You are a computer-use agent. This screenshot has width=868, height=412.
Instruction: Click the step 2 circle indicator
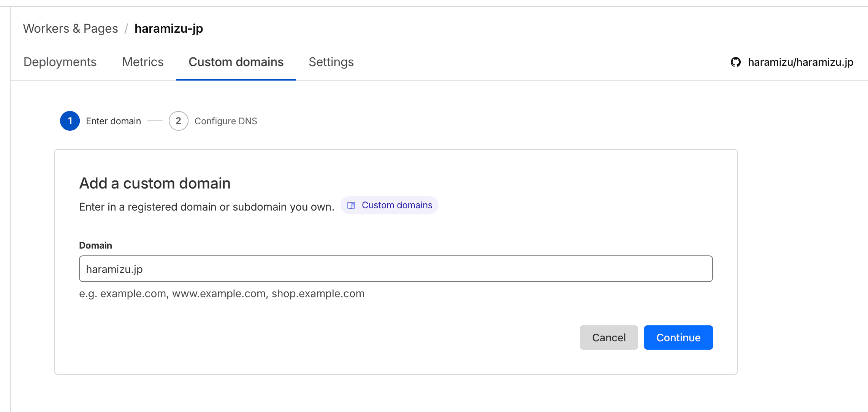[x=178, y=121]
